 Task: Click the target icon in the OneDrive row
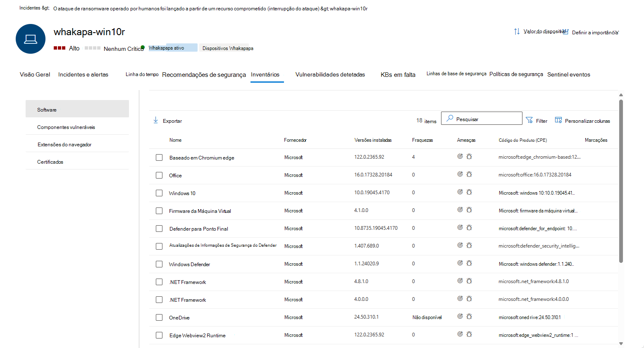pyautogui.click(x=460, y=317)
